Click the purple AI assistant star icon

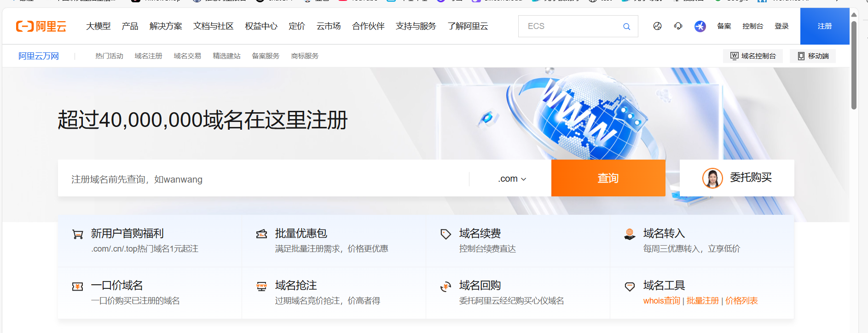[700, 26]
